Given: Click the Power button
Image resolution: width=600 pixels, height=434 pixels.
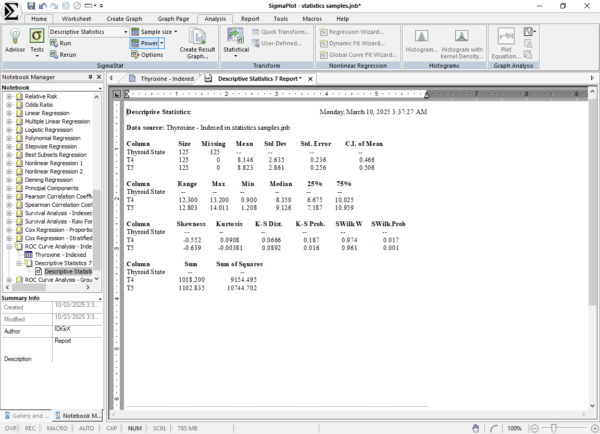Looking at the screenshot, I should pos(144,43).
